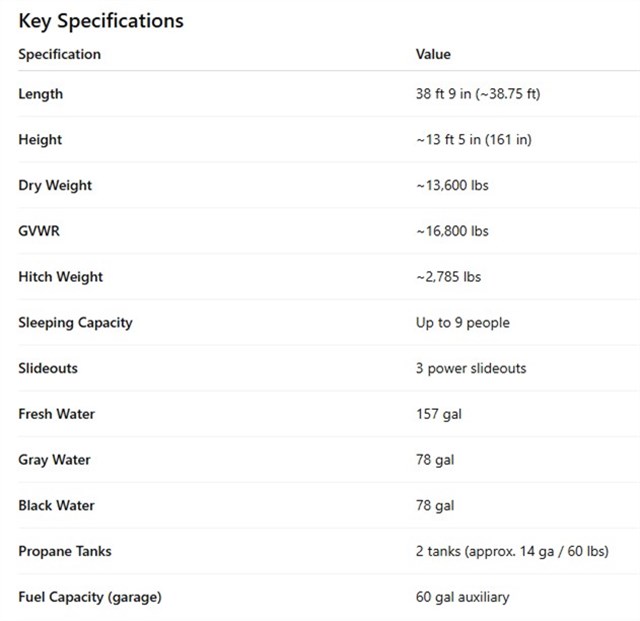Select the Hitch Weight row label
The height and width of the screenshot is (621, 640).
tap(60, 277)
